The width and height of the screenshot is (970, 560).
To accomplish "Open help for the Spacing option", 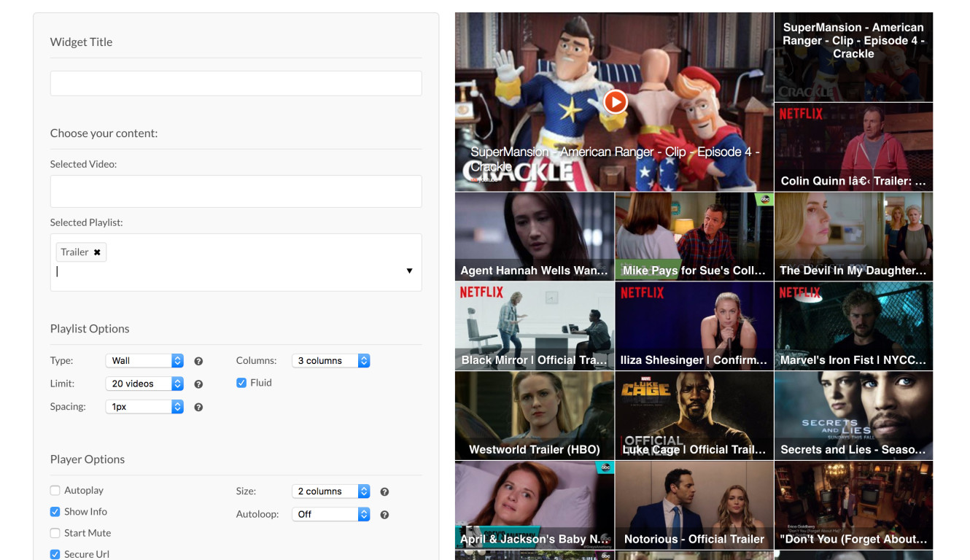I will 198,408.
